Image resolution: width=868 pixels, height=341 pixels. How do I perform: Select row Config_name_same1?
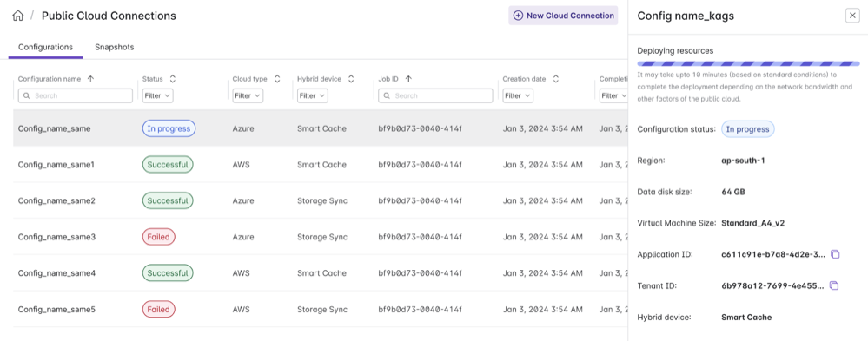pos(321,165)
